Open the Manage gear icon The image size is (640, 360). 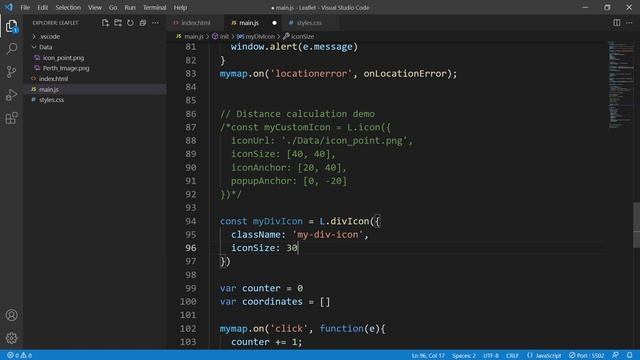pos(11,338)
